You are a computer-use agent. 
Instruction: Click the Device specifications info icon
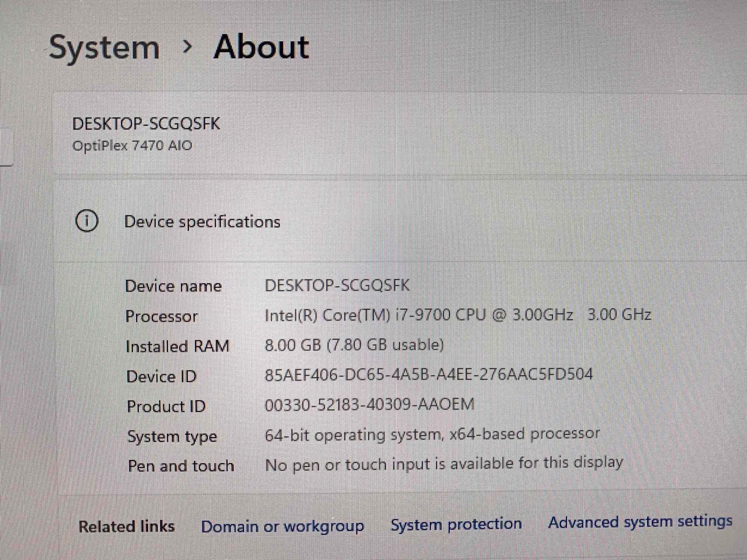pyautogui.click(x=87, y=221)
